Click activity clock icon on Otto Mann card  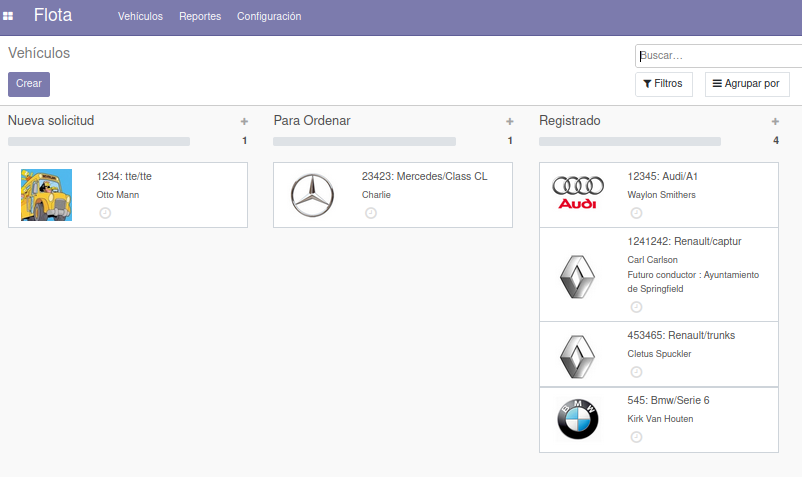pyautogui.click(x=105, y=213)
